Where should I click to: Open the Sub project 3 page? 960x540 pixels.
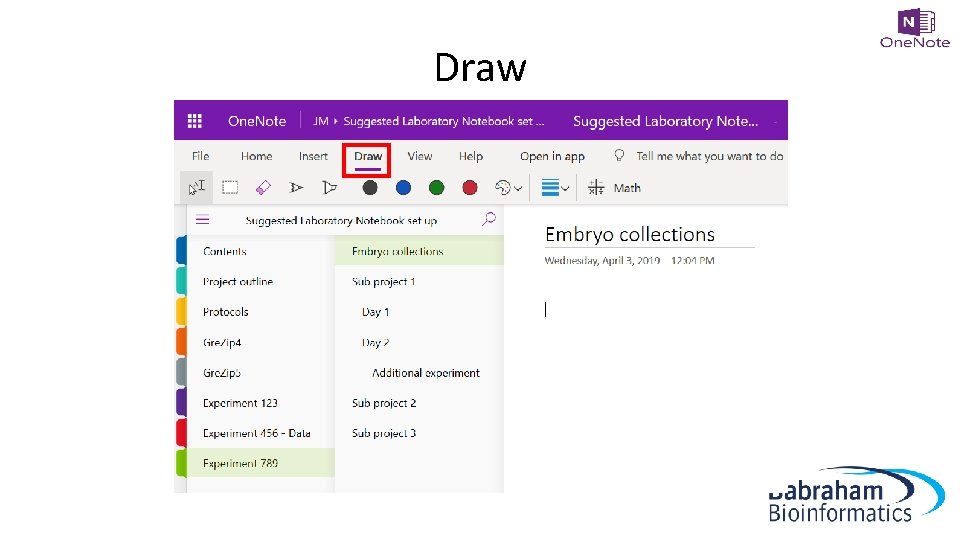pos(384,433)
